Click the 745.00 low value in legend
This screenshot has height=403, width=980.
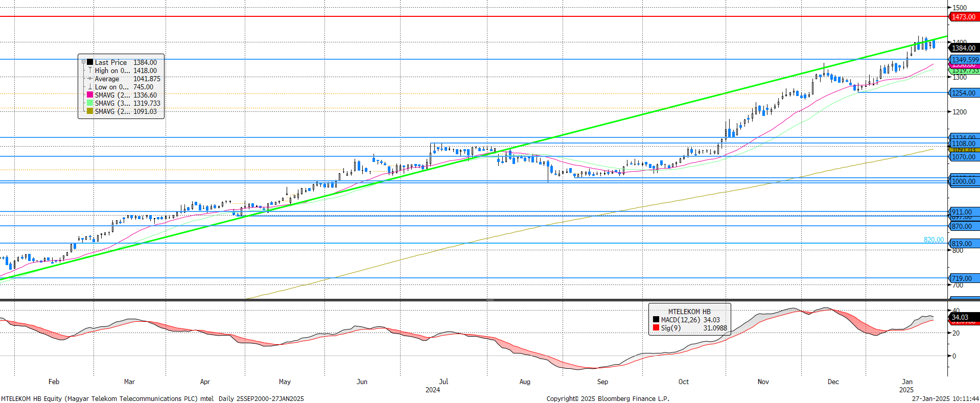coord(143,87)
